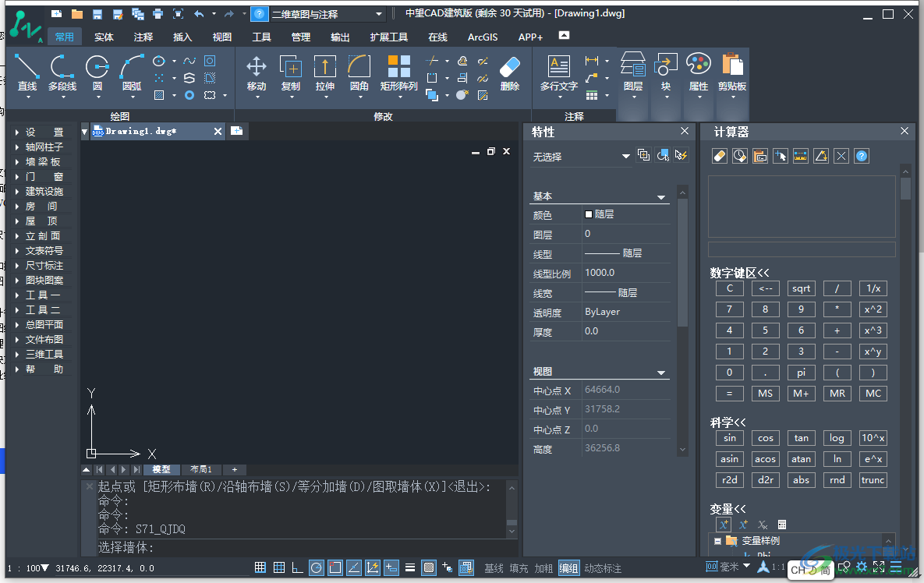
Task: Select the spline curve tool icon
Action: point(189,61)
